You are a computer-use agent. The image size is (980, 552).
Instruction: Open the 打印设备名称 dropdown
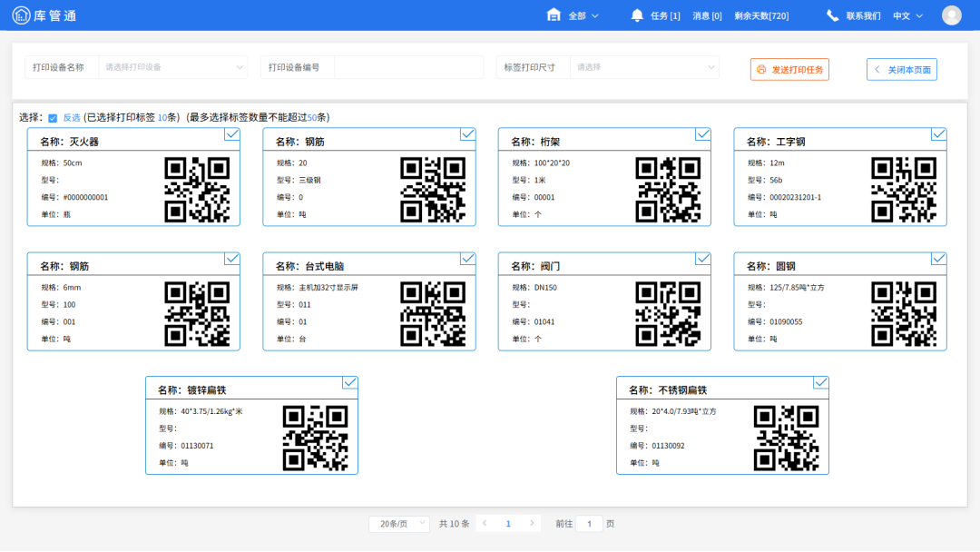[172, 67]
